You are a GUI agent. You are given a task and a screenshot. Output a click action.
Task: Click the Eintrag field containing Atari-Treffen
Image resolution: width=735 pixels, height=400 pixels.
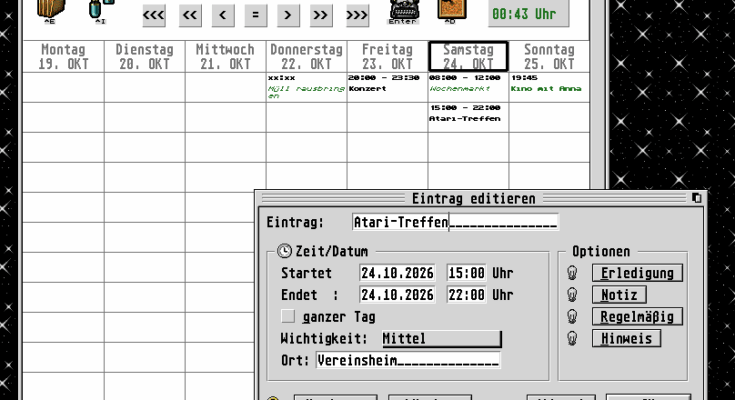coord(455,222)
